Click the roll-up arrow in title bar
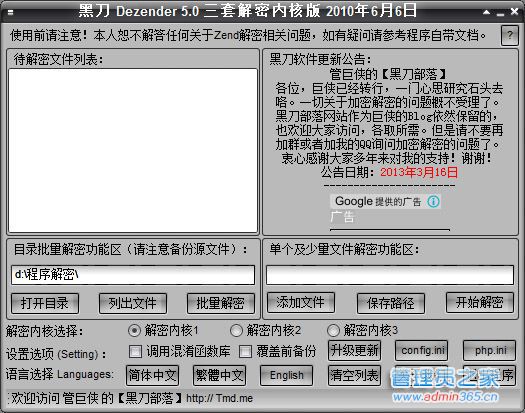This screenshot has height=413, width=525. [486, 12]
